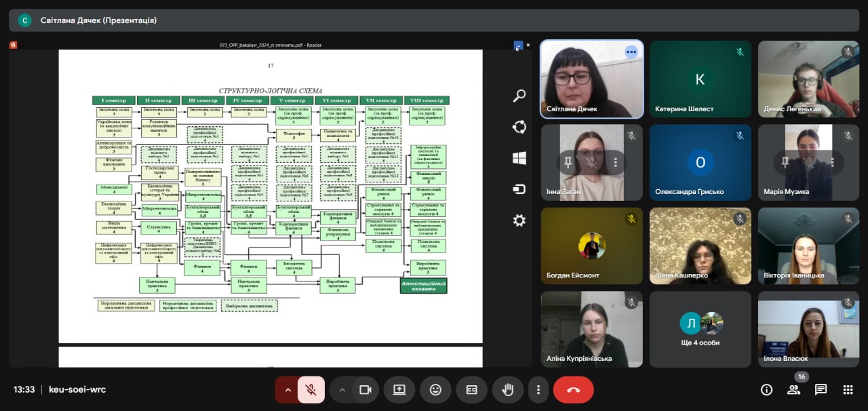Click the 'Ще 4 особи' participants tile
868x411 pixels.
(701, 330)
